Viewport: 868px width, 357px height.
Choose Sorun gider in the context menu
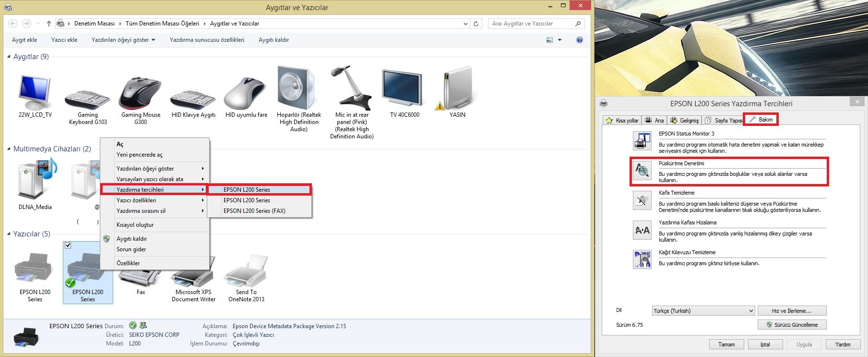click(155, 249)
